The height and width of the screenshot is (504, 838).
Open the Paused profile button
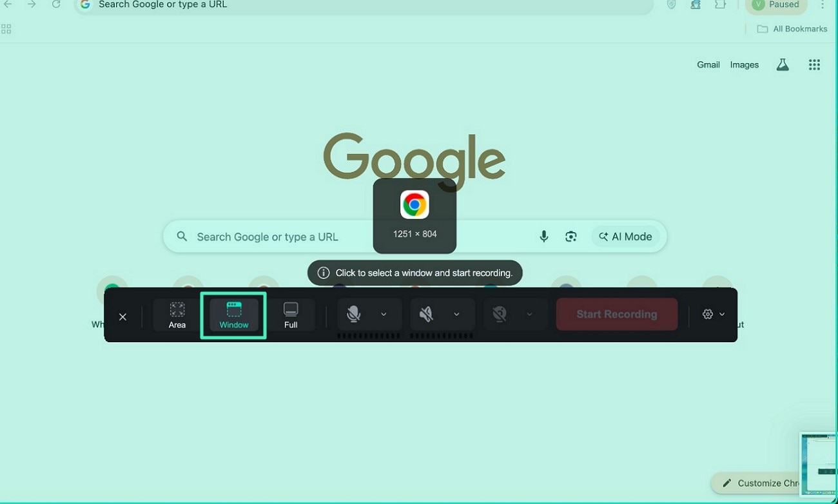click(776, 5)
